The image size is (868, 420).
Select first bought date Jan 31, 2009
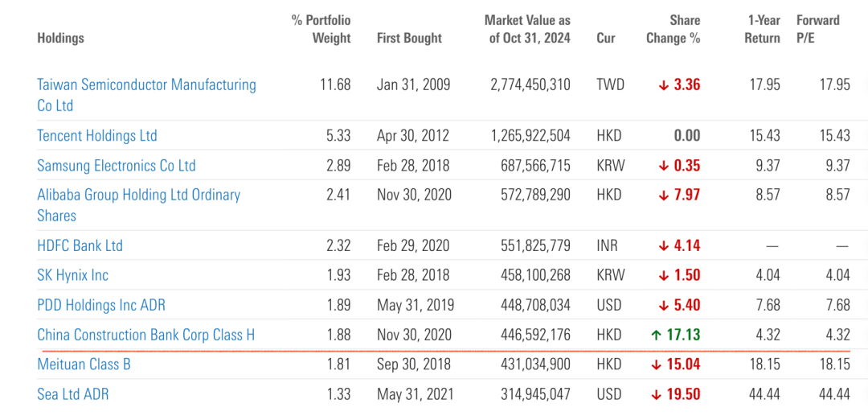414,84
